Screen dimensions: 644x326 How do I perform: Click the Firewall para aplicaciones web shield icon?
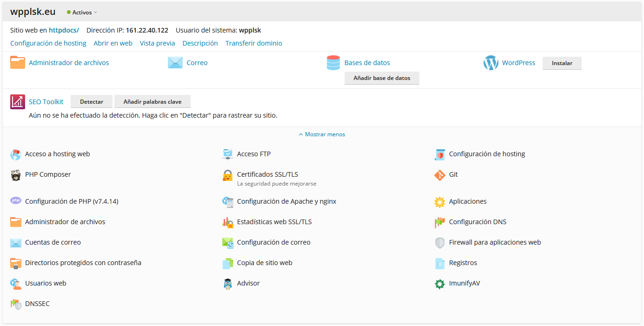point(440,243)
